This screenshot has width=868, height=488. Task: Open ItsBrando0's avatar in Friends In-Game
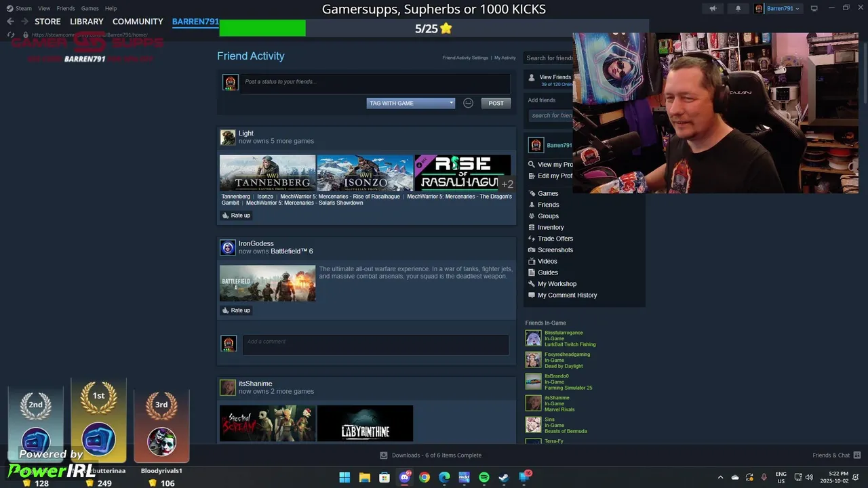533,382
